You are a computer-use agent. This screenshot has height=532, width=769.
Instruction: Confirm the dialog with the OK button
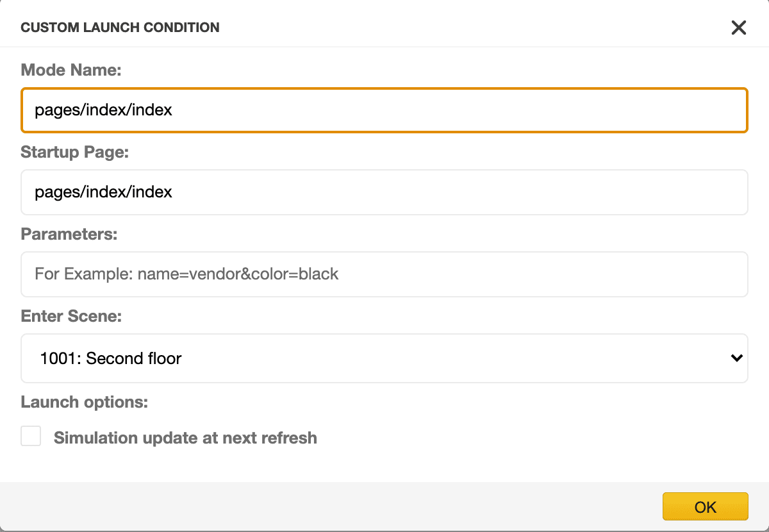(705, 506)
